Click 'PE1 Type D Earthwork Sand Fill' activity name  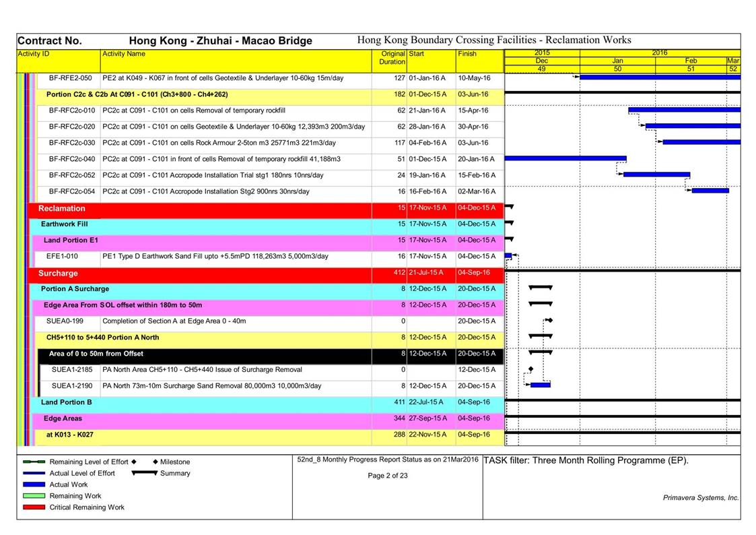[215, 256]
